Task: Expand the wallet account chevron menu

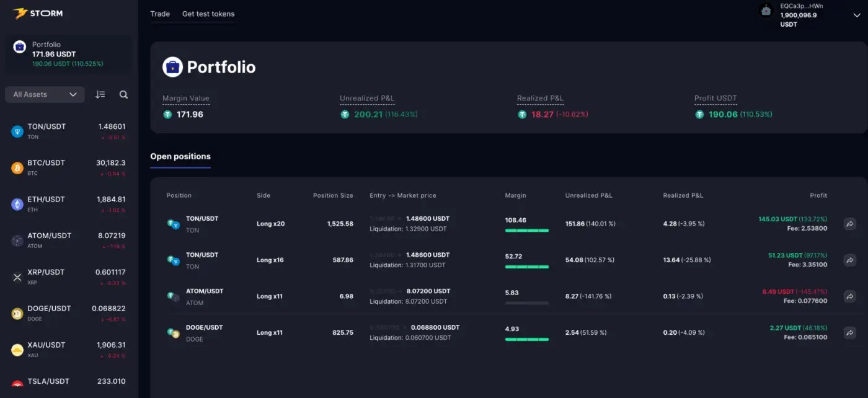Action: (856, 15)
